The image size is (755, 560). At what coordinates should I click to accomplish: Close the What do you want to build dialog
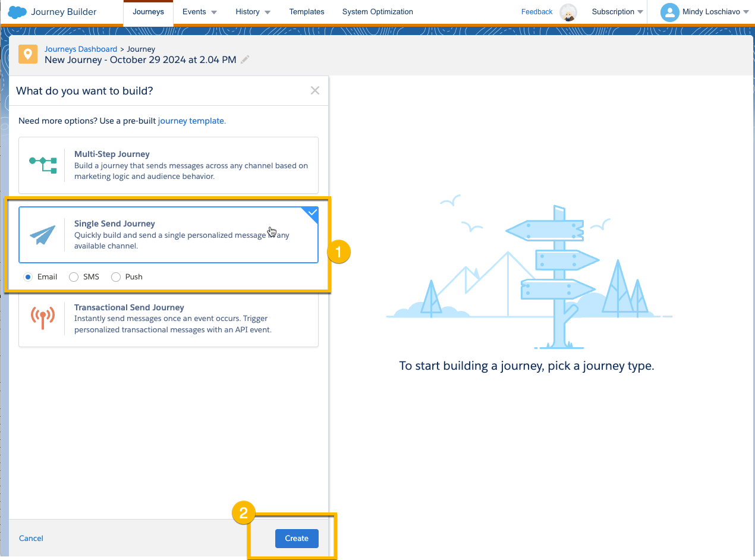click(314, 90)
